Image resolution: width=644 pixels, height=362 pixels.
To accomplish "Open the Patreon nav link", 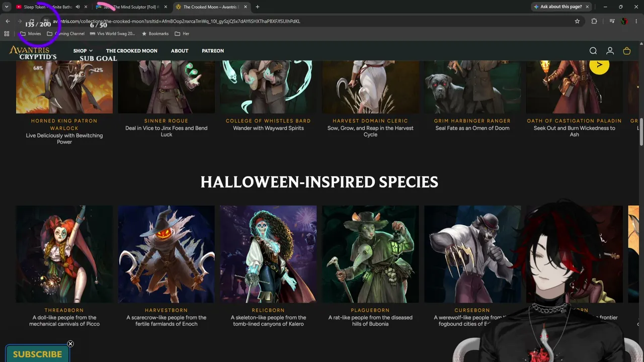I will [x=213, y=51].
